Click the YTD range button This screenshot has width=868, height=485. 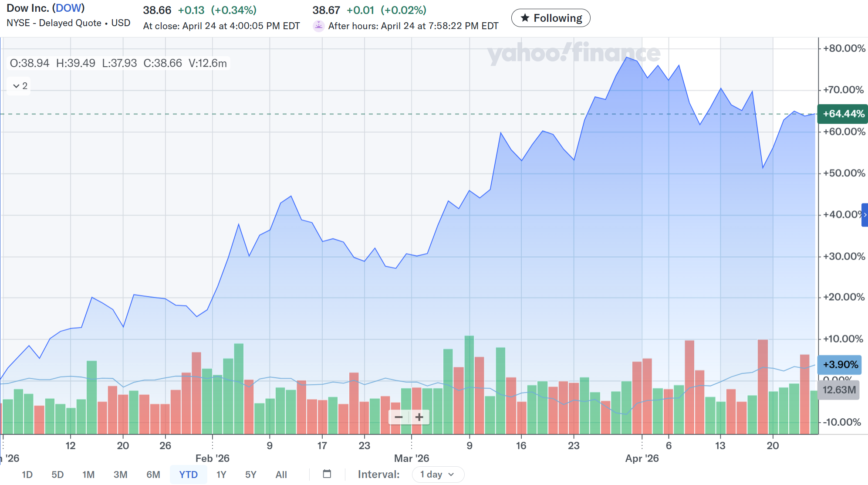coord(188,474)
